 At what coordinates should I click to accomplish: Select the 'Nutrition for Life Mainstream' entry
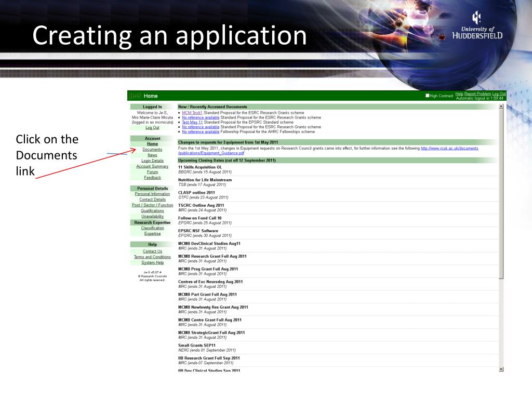(205, 180)
